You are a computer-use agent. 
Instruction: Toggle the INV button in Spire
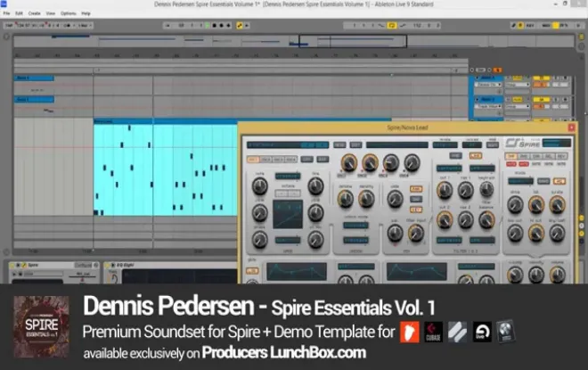416,199
